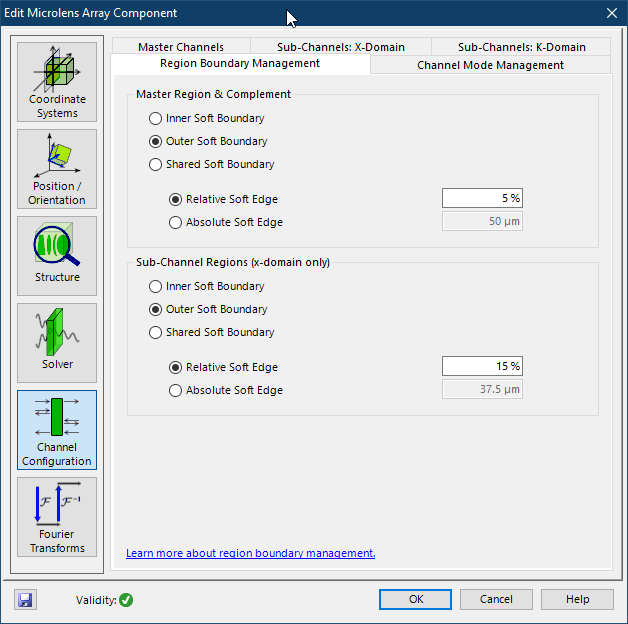This screenshot has width=628, height=624.
Task: Select Outer Soft Boundary for Sub-Channel Regions
Action: tap(208, 309)
